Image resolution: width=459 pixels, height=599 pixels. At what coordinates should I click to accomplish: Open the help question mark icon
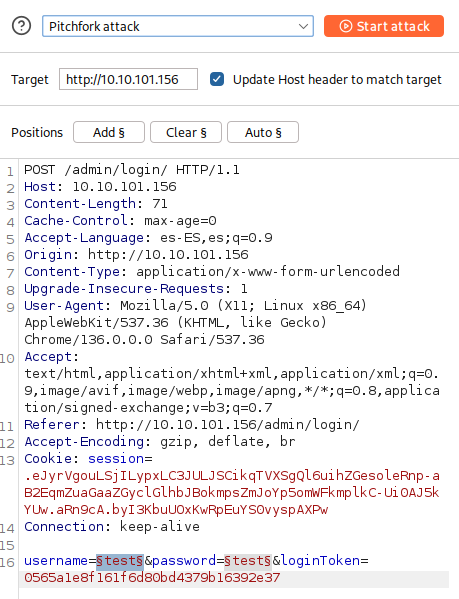tap(21, 26)
